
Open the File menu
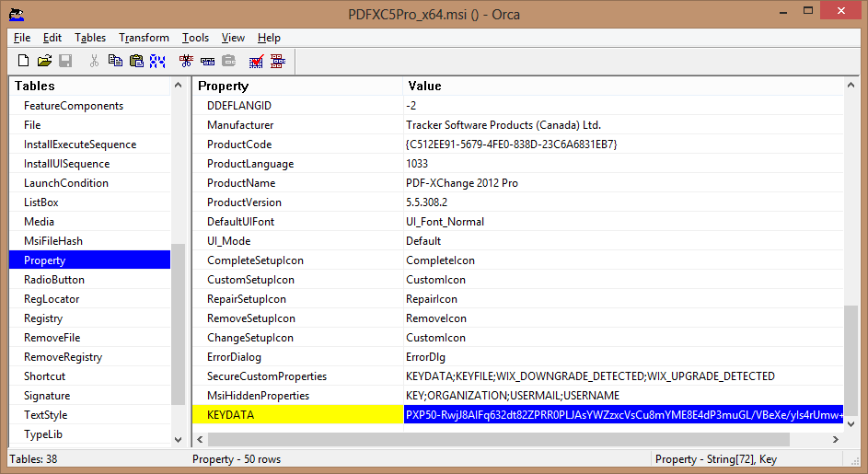22,38
